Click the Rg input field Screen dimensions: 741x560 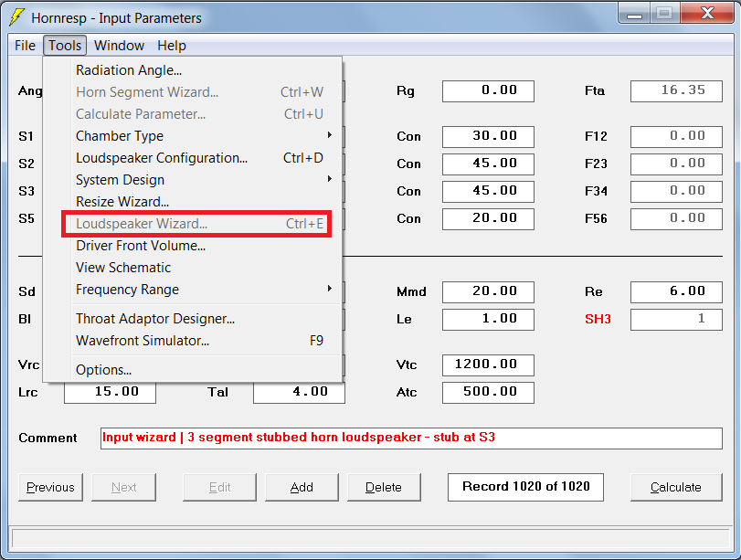[488, 90]
